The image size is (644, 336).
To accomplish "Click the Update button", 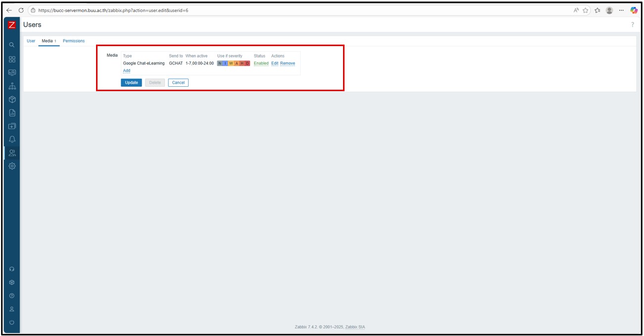I will [x=131, y=83].
